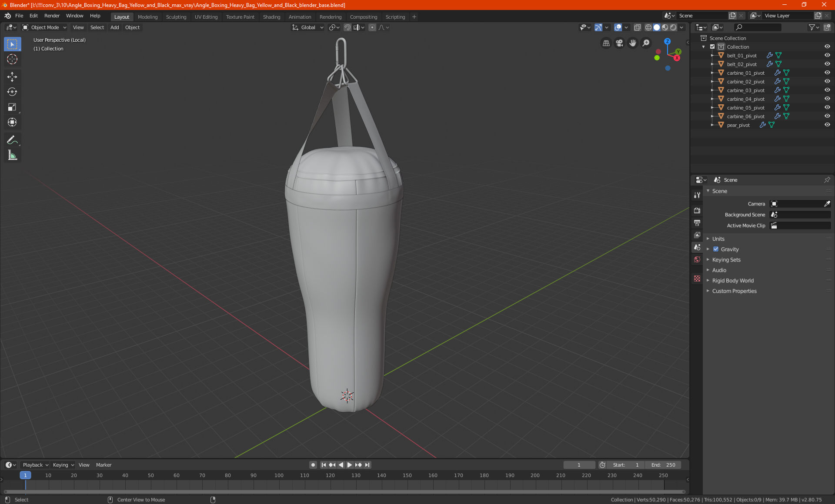Open the World properties tab

point(697,259)
